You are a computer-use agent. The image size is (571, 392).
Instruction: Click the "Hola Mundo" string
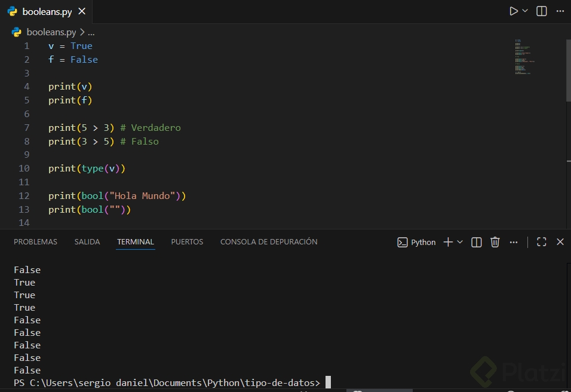[142, 196]
